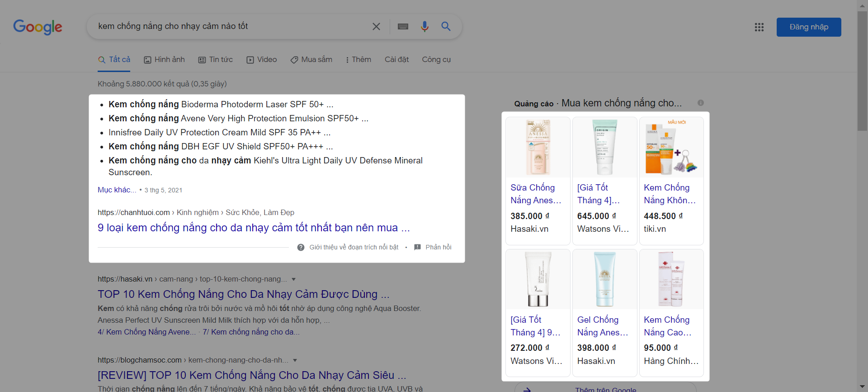The height and width of the screenshot is (392, 868).
Task: Open the Google apps grid
Action: (759, 27)
